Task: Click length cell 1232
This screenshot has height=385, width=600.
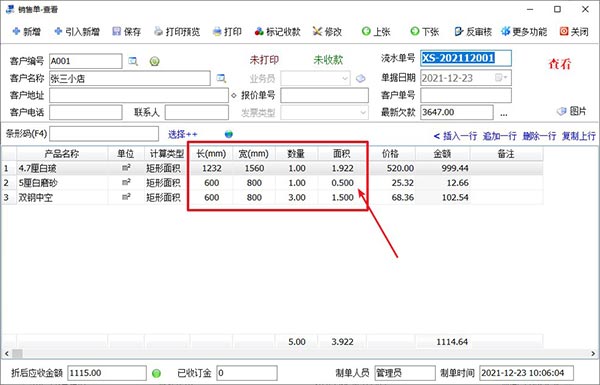Action: (212, 168)
